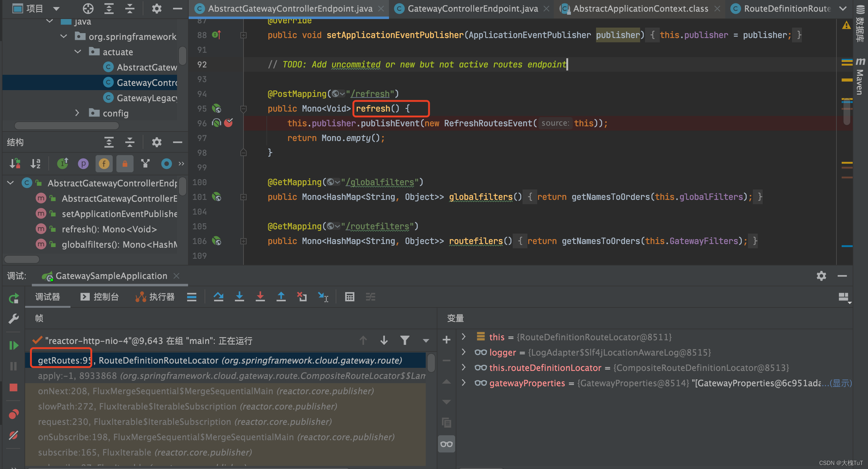The height and width of the screenshot is (469, 868).
Task: Click the 控制台 console button in debugger
Action: click(101, 298)
